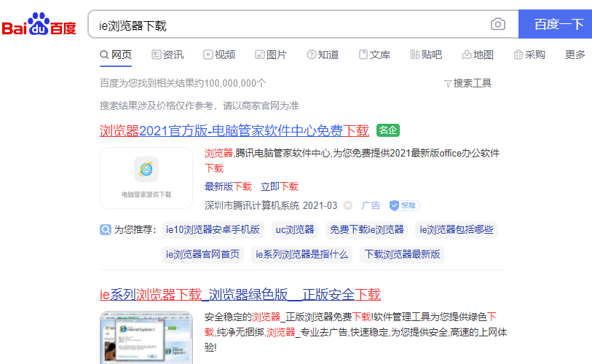Click 深圳市腾讯计算机系统 source text

tap(252, 205)
